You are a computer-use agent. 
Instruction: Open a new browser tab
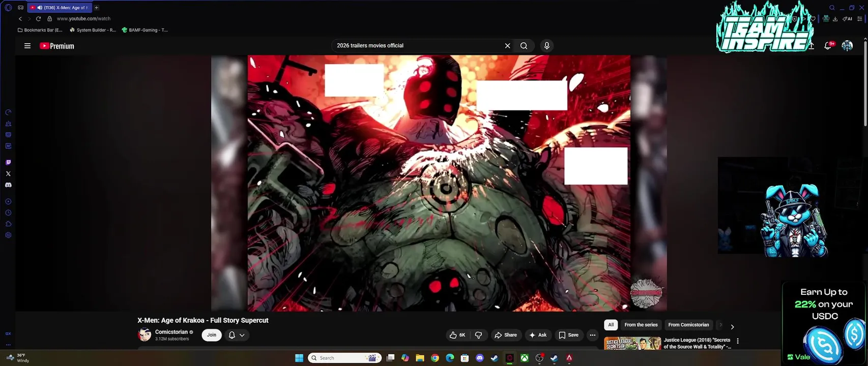click(96, 8)
